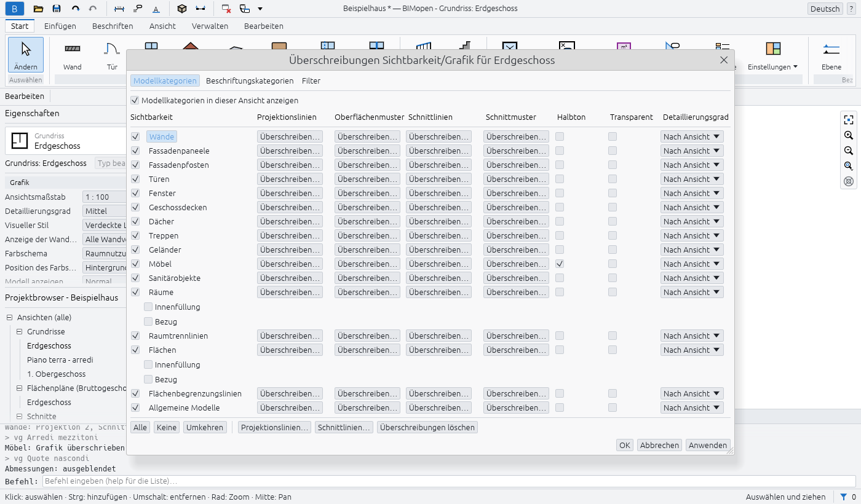Open the Detaillierungsgrad dropdown for Wände
Viewport: 861px width, 504px height.
(x=692, y=136)
